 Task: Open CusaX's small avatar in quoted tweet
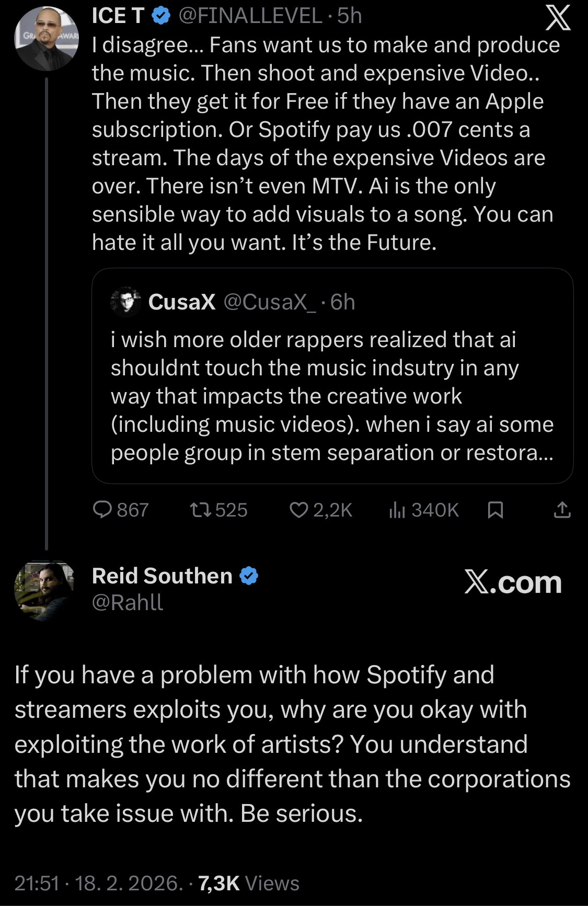pos(126,302)
